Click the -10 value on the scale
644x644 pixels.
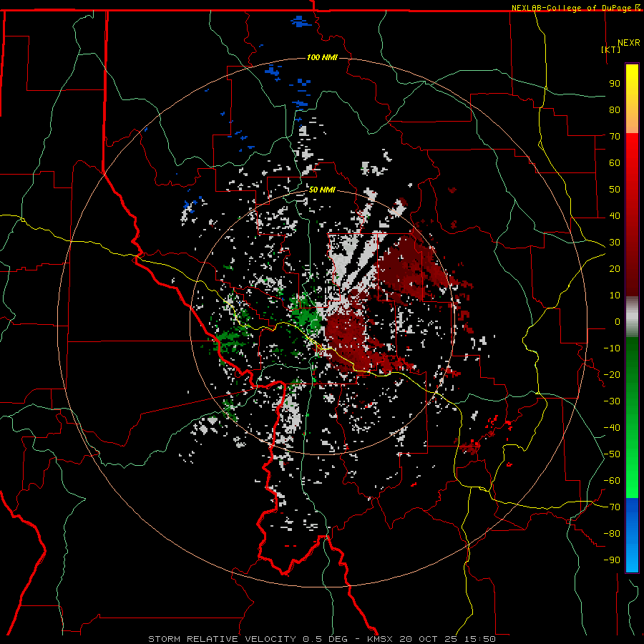[x=612, y=348]
